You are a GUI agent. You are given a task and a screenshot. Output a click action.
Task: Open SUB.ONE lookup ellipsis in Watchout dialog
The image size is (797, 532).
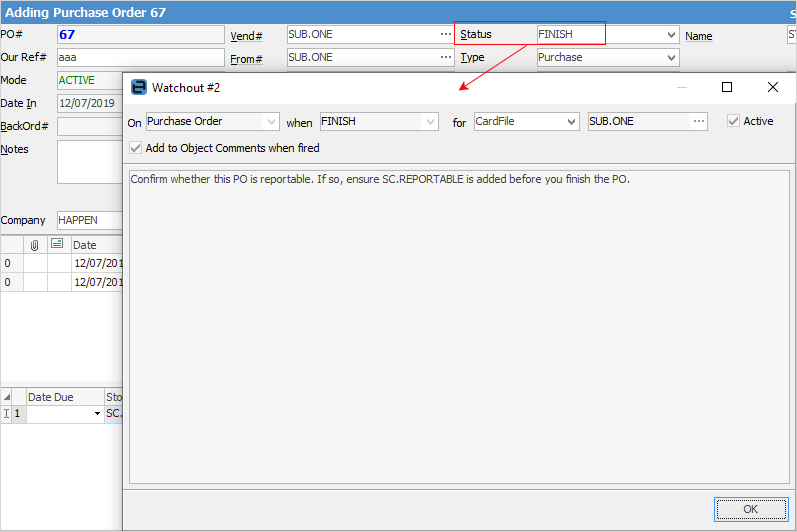(699, 121)
